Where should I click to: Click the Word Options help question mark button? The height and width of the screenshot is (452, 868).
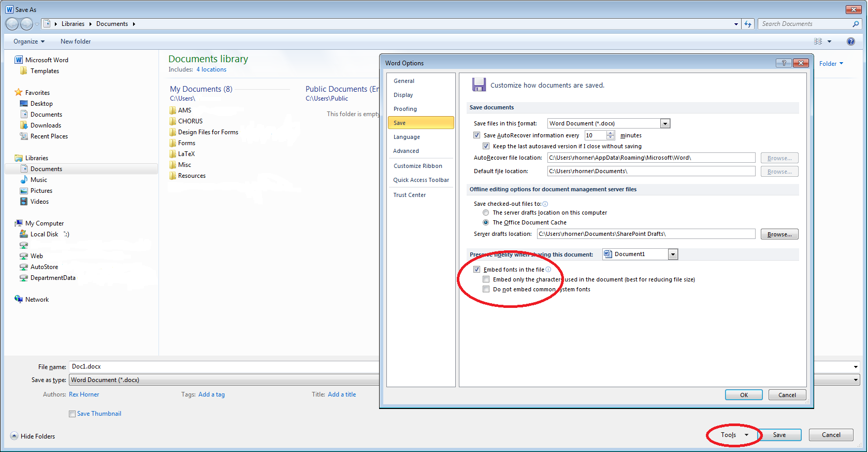click(784, 63)
